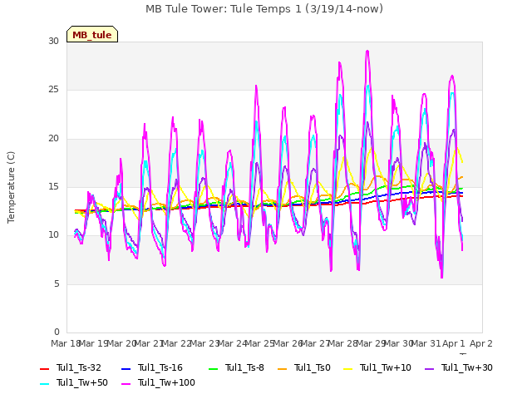
Task: Click the Mar 24 x-axis date label
Action: coord(232,343)
